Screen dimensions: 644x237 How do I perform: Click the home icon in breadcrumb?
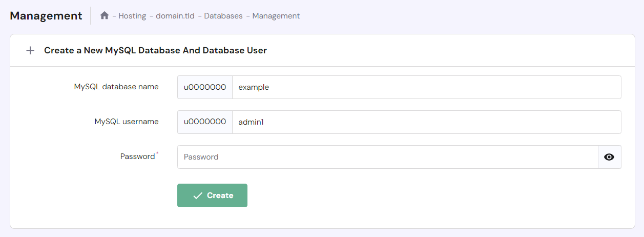coord(105,16)
